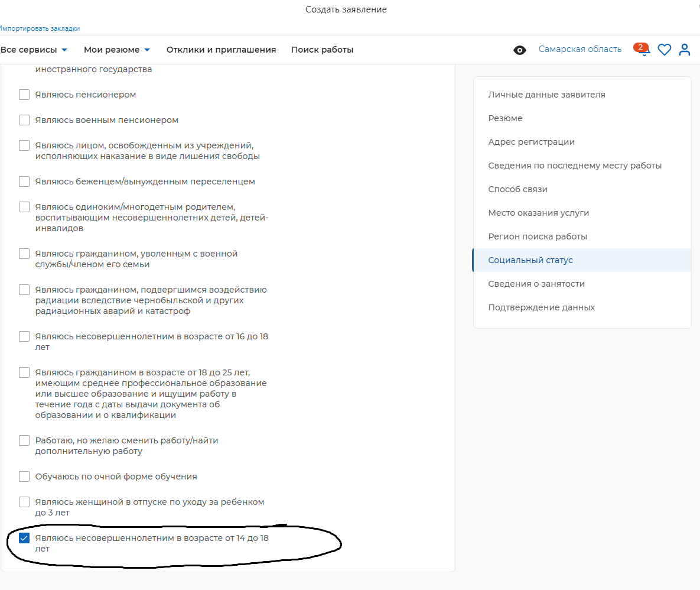Check Работаю, но желаю сменить работу checkbox
700x590 pixels.
[24, 440]
